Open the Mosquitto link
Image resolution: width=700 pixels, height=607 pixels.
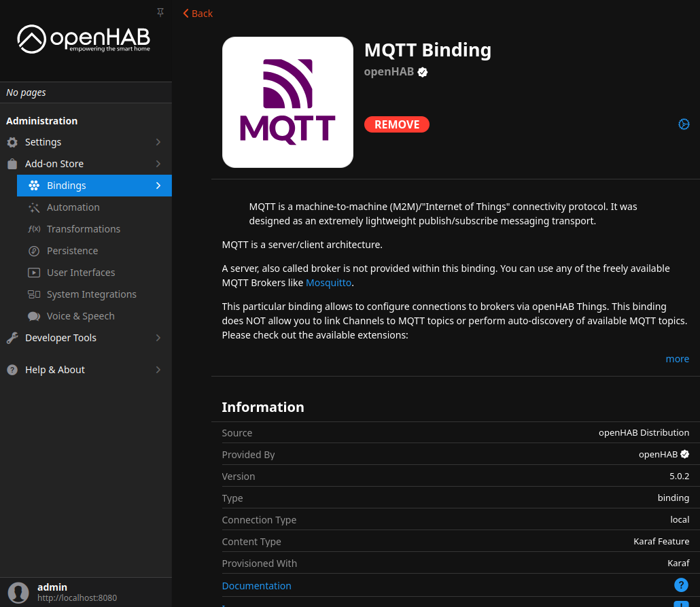point(328,283)
